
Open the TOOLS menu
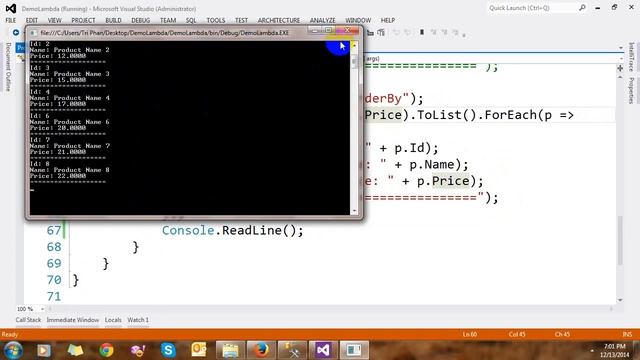216,20
